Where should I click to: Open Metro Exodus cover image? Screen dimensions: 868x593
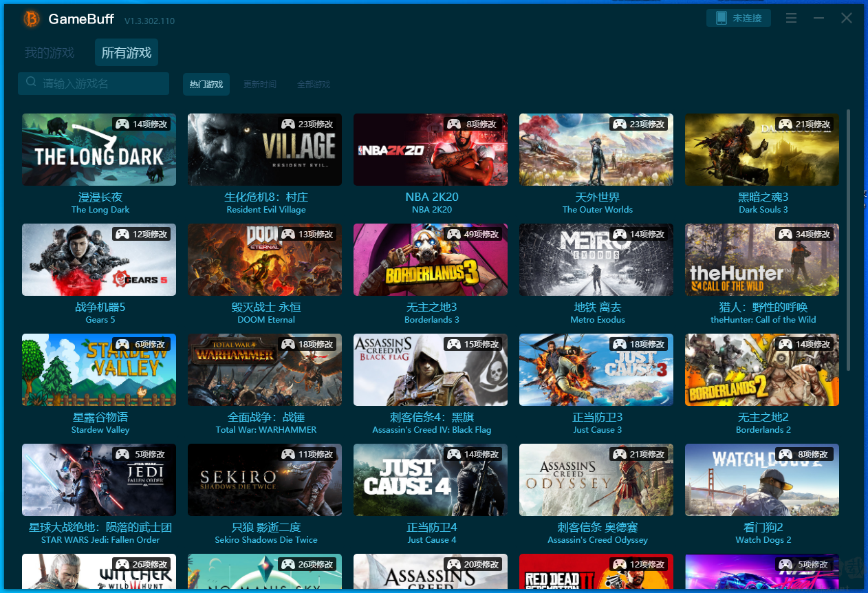point(596,259)
